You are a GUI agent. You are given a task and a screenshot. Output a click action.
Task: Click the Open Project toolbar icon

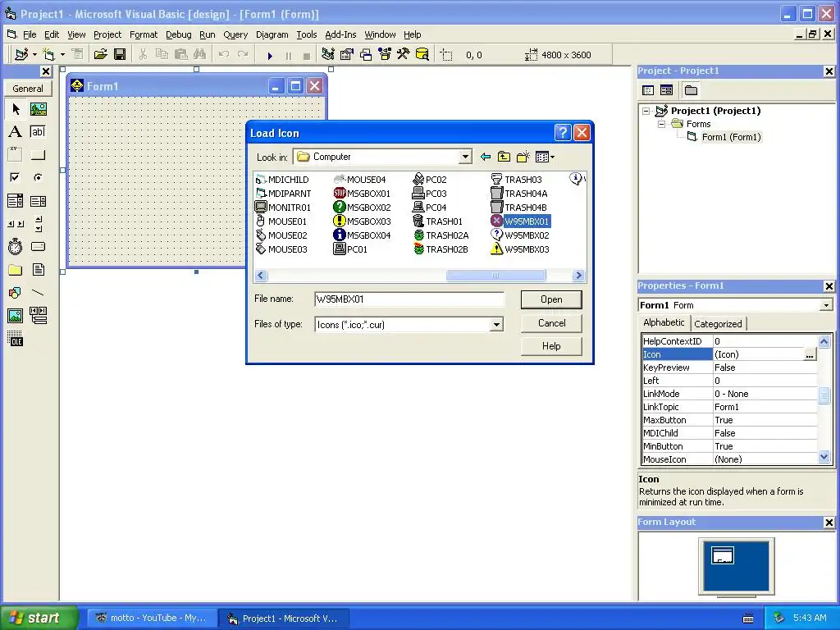[x=100, y=55]
